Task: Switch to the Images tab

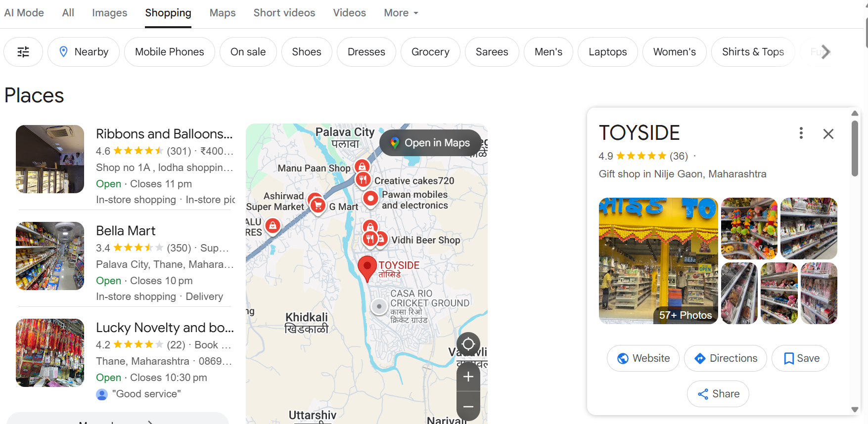Action: pyautogui.click(x=109, y=13)
